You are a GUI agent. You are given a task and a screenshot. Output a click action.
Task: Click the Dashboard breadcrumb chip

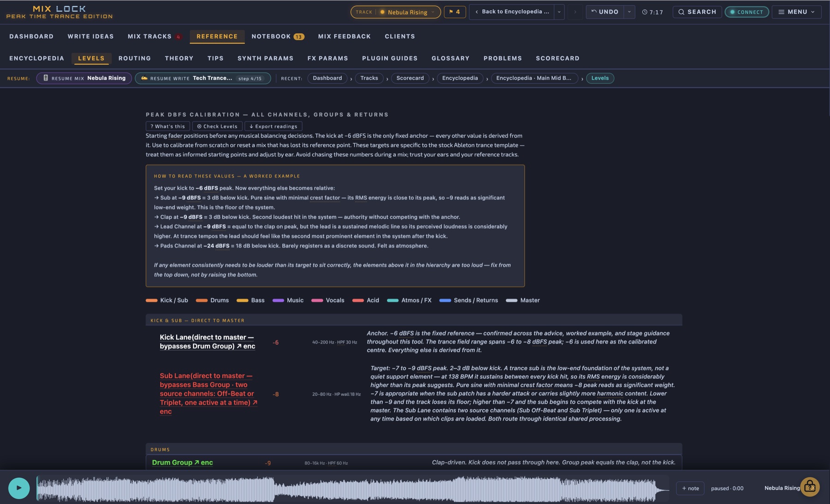click(327, 78)
